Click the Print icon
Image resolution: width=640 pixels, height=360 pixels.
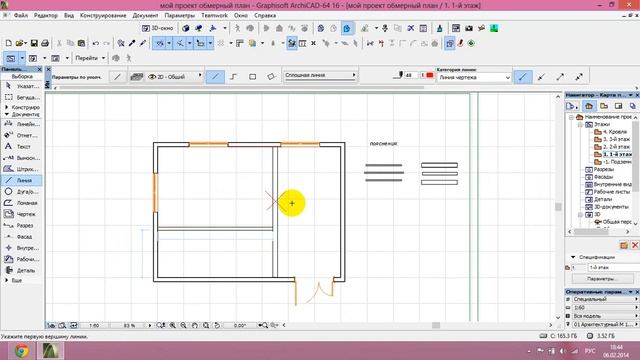coord(45,43)
